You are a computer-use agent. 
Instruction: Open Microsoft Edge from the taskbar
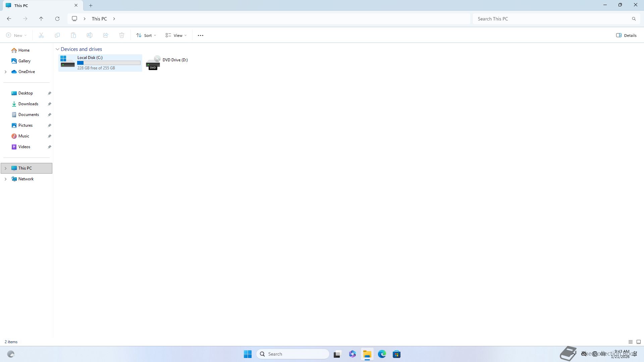point(382,354)
